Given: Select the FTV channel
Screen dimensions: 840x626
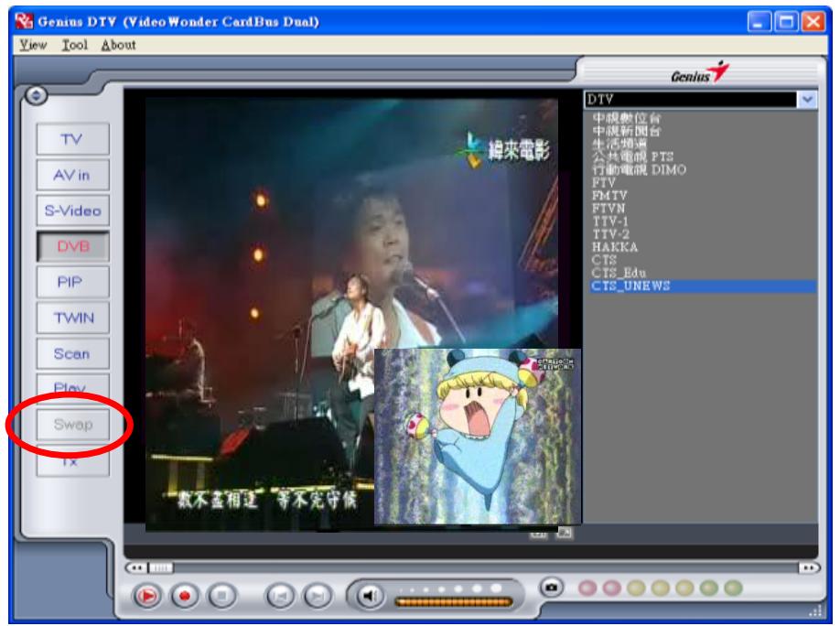Looking at the screenshot, I should 604,183.
